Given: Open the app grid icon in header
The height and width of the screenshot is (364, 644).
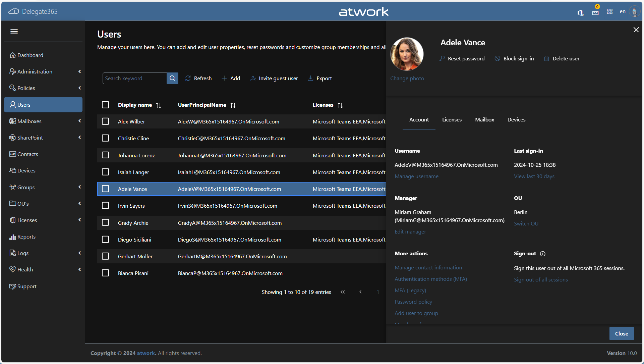Looking at the screenshot, I should [x=609, y=11].
